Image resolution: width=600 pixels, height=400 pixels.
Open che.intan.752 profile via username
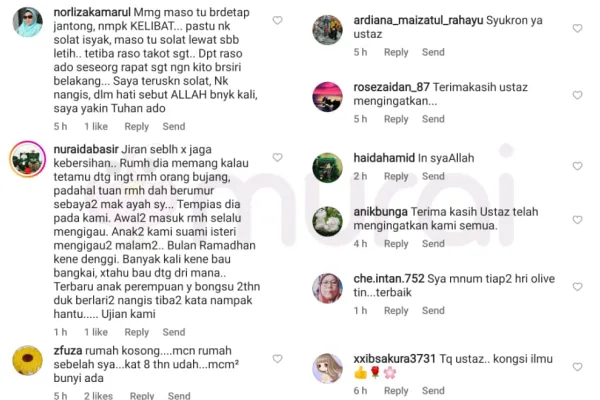pyautogui.click(x=389, y=279)
